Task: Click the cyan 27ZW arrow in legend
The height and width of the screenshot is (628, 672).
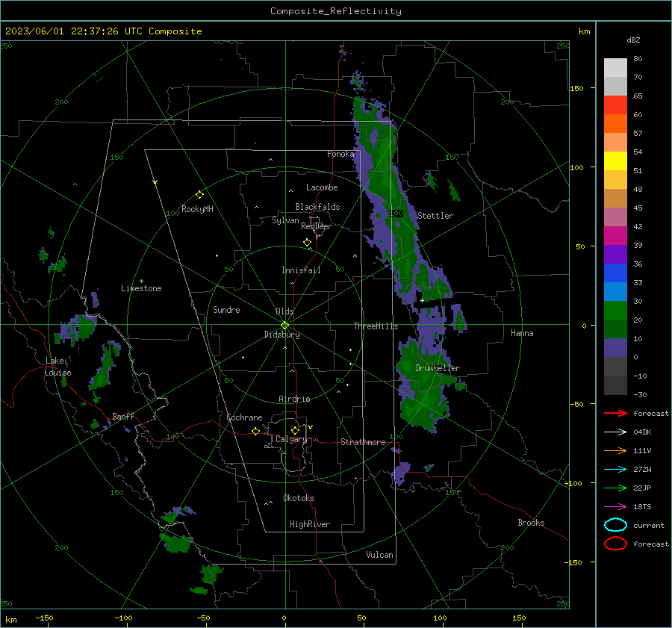Action: 616,469
